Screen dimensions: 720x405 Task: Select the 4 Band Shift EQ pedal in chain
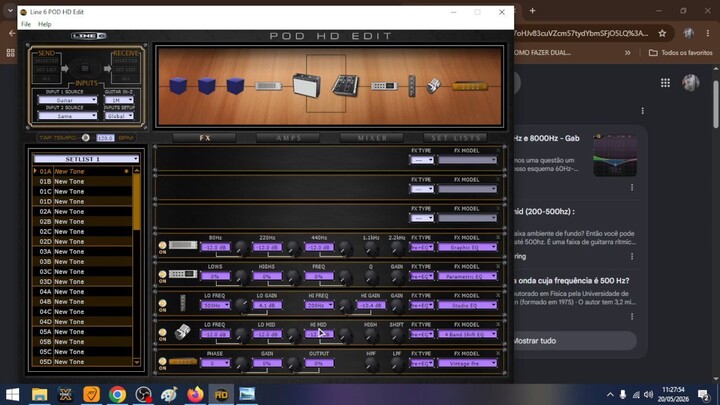pos(433,86)
